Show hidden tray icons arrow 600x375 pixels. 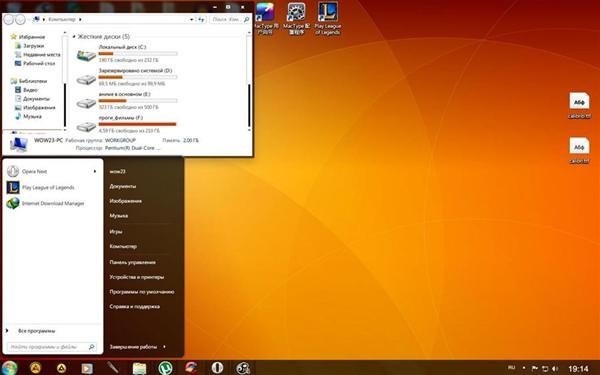pos(524,368)
